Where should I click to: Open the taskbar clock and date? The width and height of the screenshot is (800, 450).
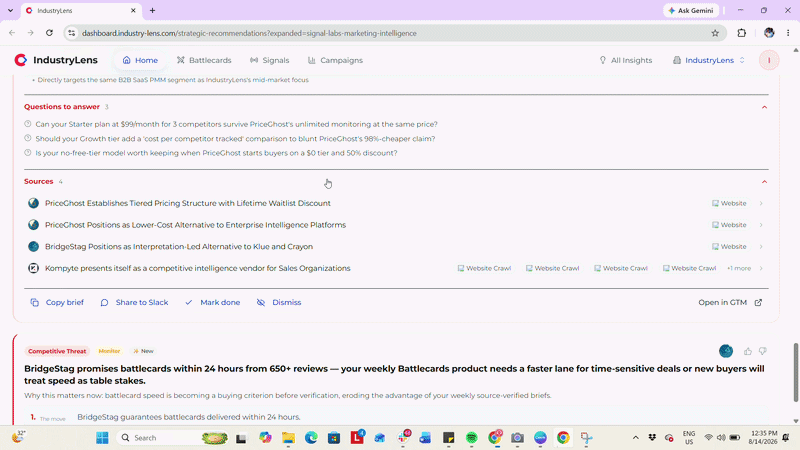763,438
